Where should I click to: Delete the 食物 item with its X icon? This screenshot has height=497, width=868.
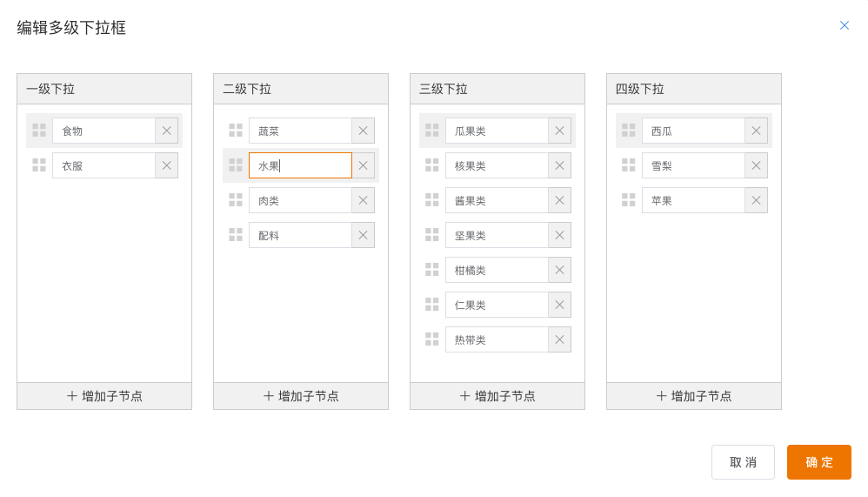click(x=167, y=131)
